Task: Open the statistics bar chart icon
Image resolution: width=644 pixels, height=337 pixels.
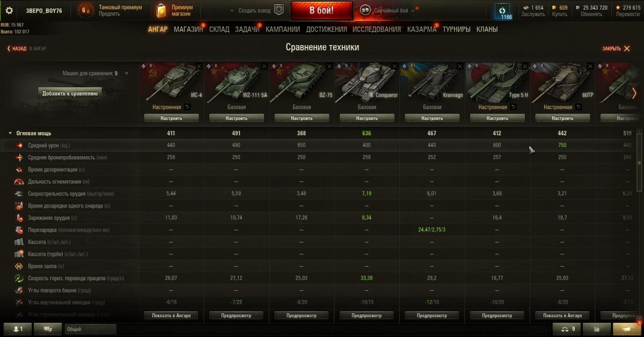Action: (596, 329)
